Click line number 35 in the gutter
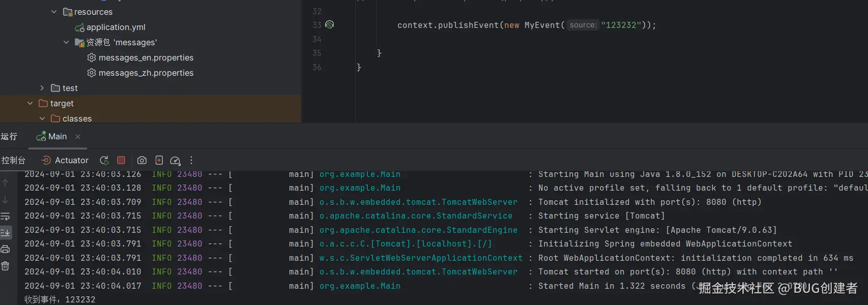Viewport: 868px width, 305px height. click(x=317, y=53)
